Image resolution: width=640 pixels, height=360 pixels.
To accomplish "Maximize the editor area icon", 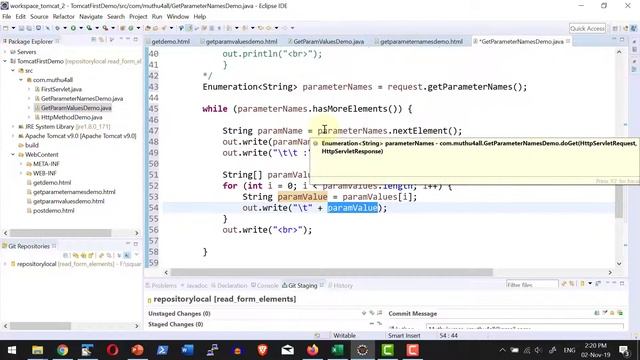I will pyautogui.click(x=622, y=40).
